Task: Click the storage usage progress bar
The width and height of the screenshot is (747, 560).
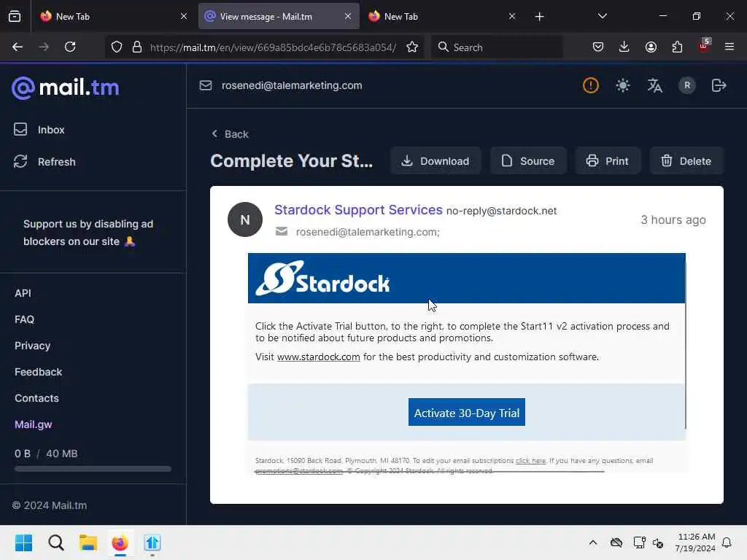Action: pyautogui.click(x=93, y=469)
